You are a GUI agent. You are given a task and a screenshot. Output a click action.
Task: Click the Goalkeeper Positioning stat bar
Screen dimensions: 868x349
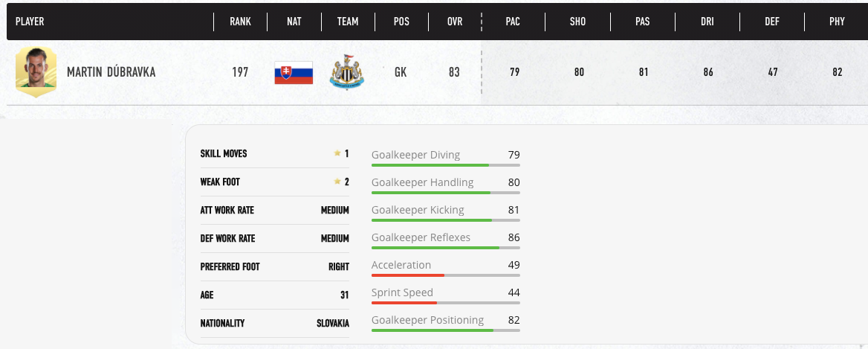click(445, 330)
